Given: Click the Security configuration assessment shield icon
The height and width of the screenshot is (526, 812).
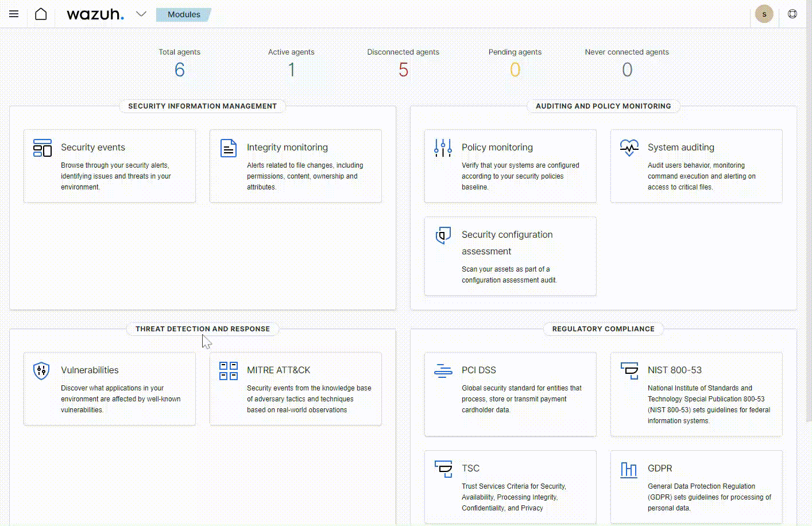Looking at the screenshot, I should pos(443,235).
